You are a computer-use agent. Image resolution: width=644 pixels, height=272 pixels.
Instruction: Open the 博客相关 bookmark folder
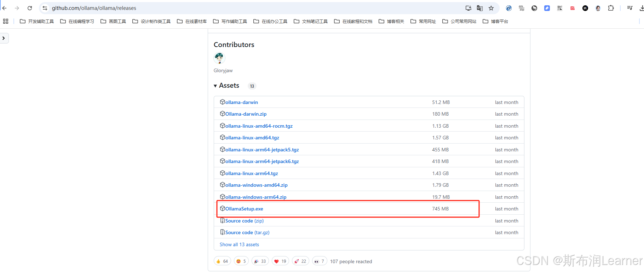pyautogui.click(x=391, y=21)
